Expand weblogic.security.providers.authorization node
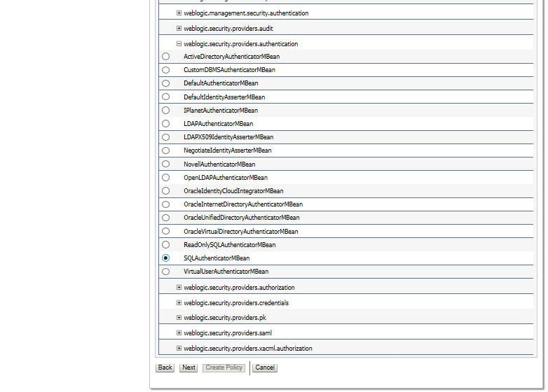The height and width of the screenshot is (392, 548). (x=179, y=287)
